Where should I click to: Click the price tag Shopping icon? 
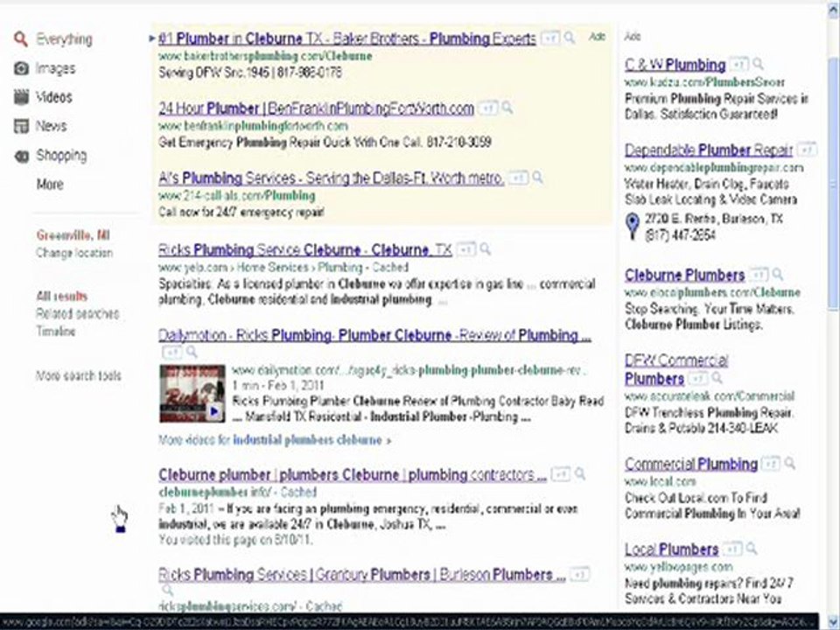[x=21, y=156]
